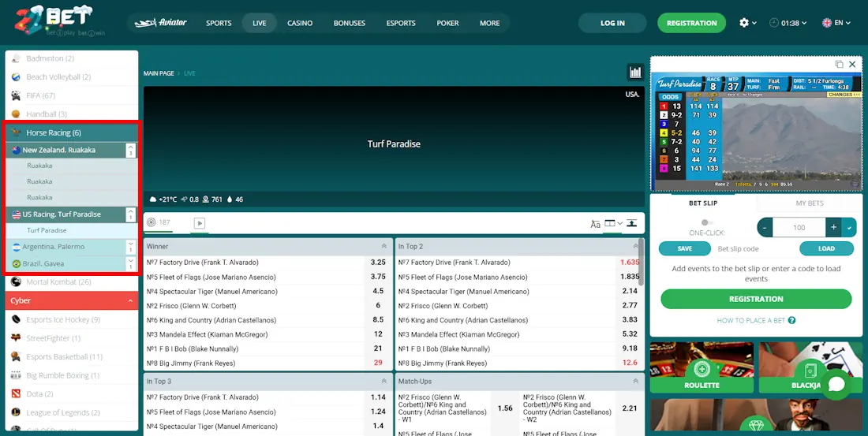
Task: Open the ESPORTS menu
Action: [401, 23]
